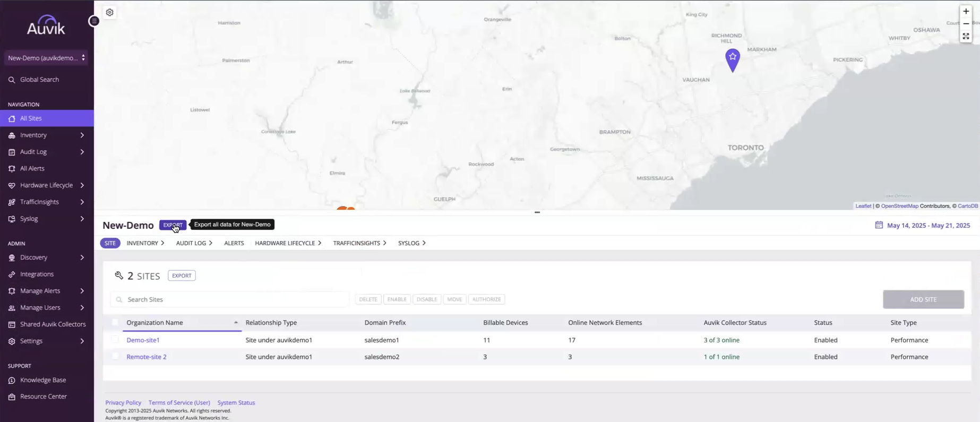Zoom out on the map
980x422 pixels.
[966, 24]
